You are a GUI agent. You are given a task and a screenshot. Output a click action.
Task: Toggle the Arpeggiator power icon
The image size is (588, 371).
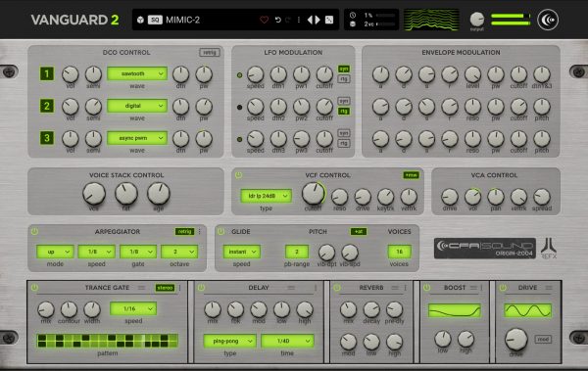[x=34, y=232]
